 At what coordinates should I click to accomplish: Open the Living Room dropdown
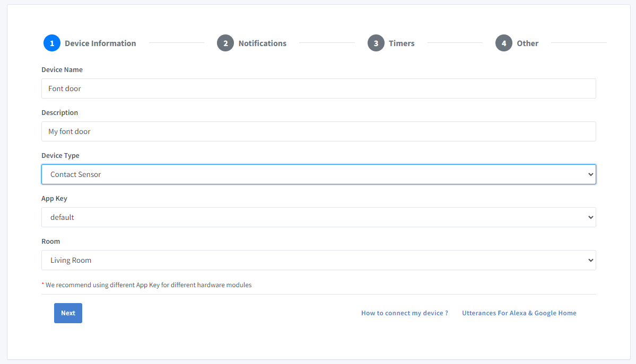tap(318, 260)
